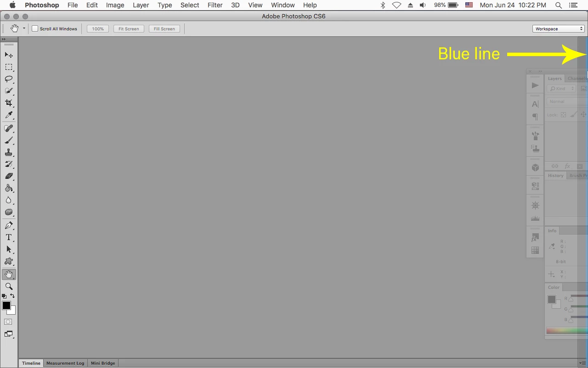Toggle lock image pixels in Layers
Image resolution: width=588 pixels, height=368 pixels.
[x=573, y=115]
